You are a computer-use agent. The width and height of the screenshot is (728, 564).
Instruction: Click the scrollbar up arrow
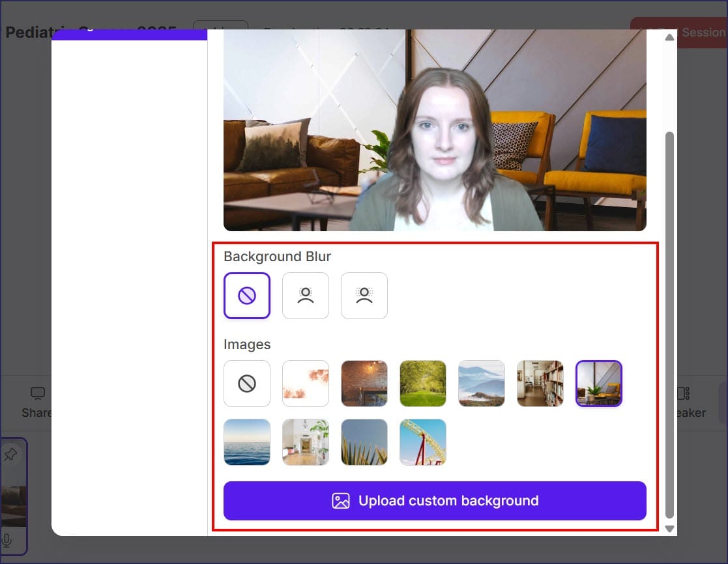point(669,38)
